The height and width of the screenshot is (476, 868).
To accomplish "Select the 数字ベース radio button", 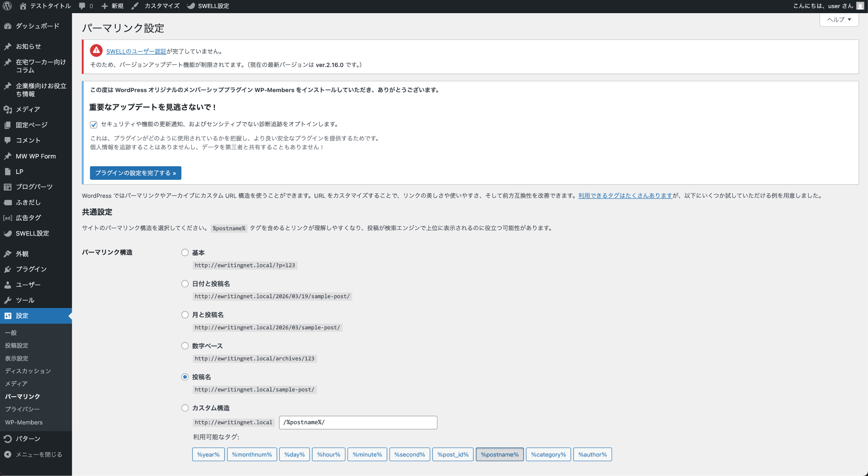I will [185, 346].
